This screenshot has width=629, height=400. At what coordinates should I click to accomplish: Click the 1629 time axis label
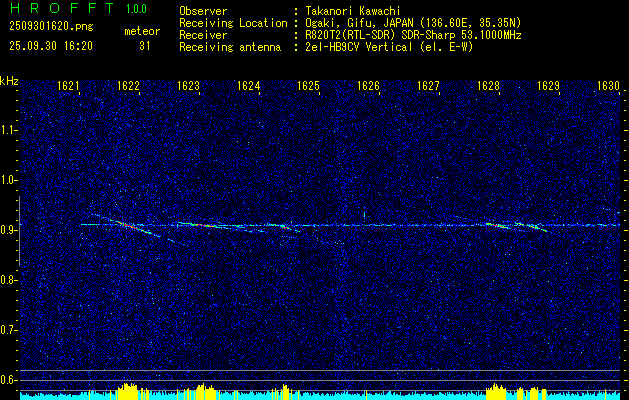click(x=548, y=85)
